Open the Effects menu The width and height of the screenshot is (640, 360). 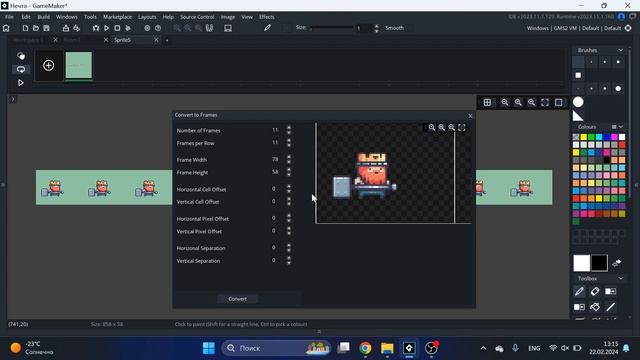[x=267, y=17]
